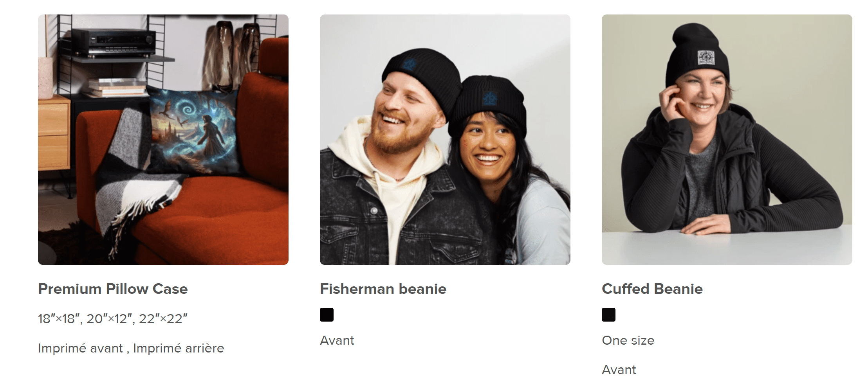Click the white logo patch on the cuffed beanie

tap(706, 58)
